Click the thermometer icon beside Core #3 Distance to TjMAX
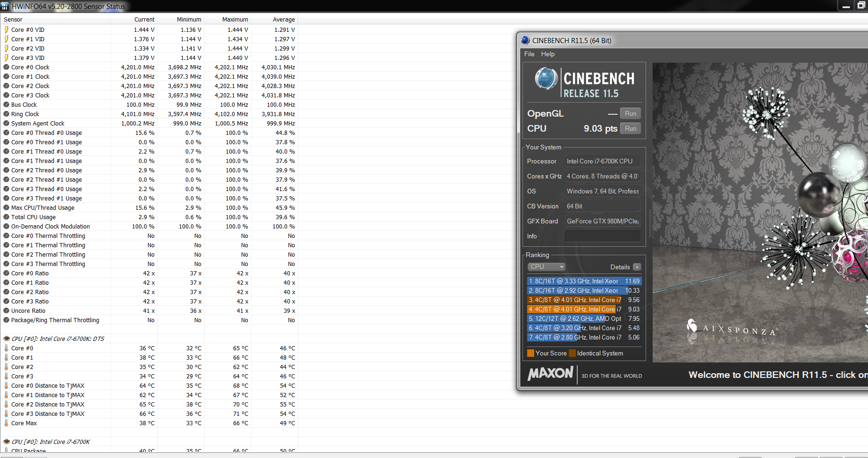This screenshot has width=868, height=458. tap(7, 414)
